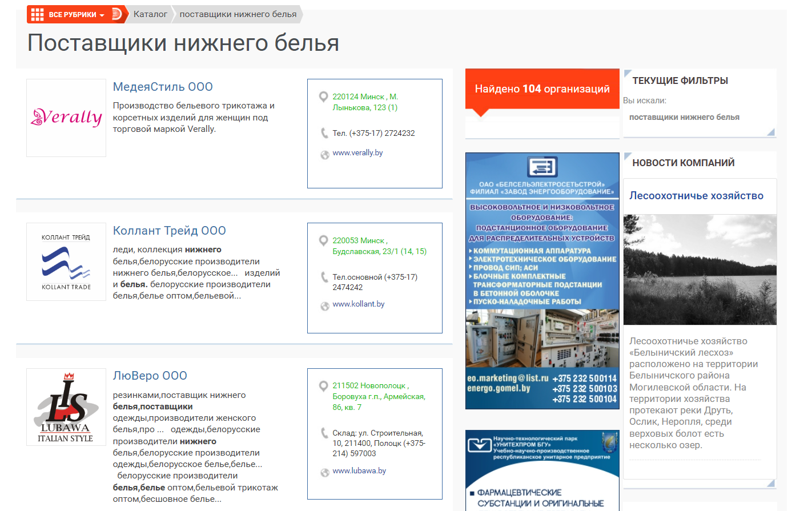
Task: Open the ВСЕ РУБРИКИ dropdown menu
Action: tap(77, 15)
